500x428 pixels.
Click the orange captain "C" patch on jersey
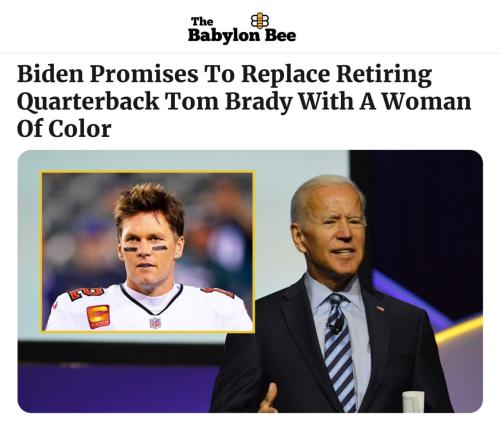click(x=98, y=316)
